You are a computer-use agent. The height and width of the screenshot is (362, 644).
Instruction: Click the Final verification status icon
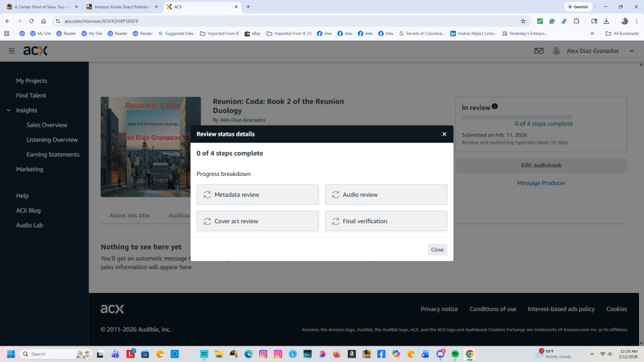pos(335,221)
